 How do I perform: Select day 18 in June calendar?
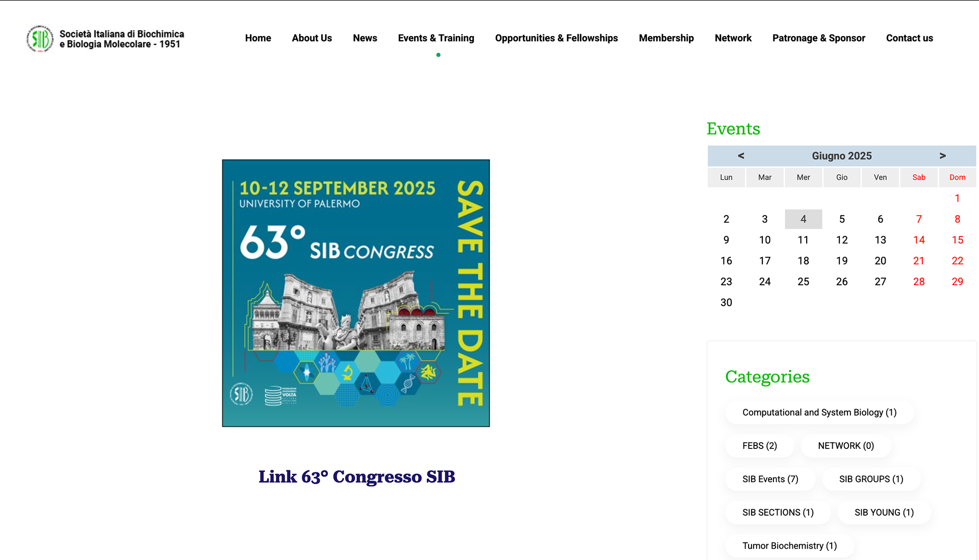point(804,261)
